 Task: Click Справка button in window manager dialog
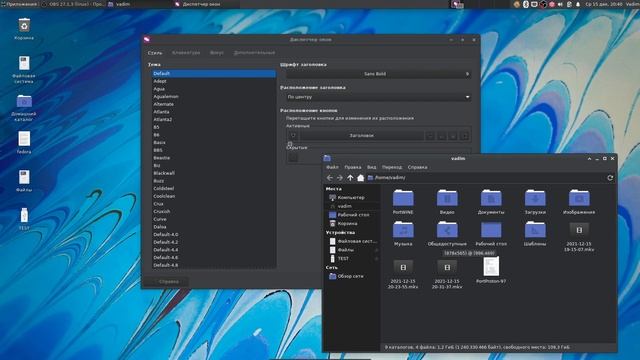coord(167,282)
